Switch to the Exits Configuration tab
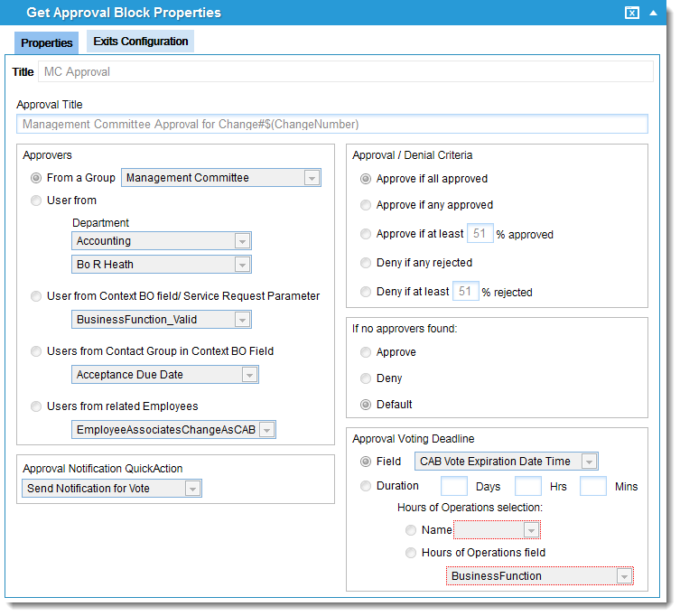680x616 pixels. point(141,42)
